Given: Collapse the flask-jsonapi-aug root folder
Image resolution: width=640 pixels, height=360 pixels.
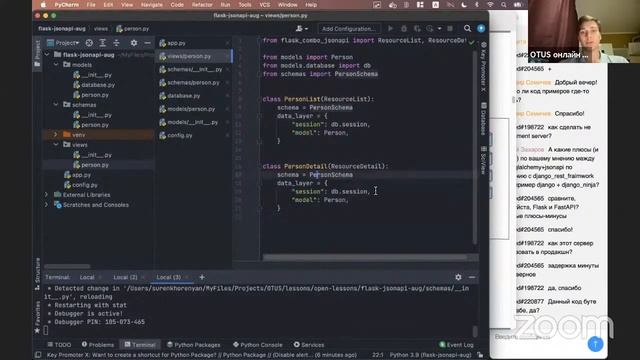Looking at the screenshot, I should (47, 54).
